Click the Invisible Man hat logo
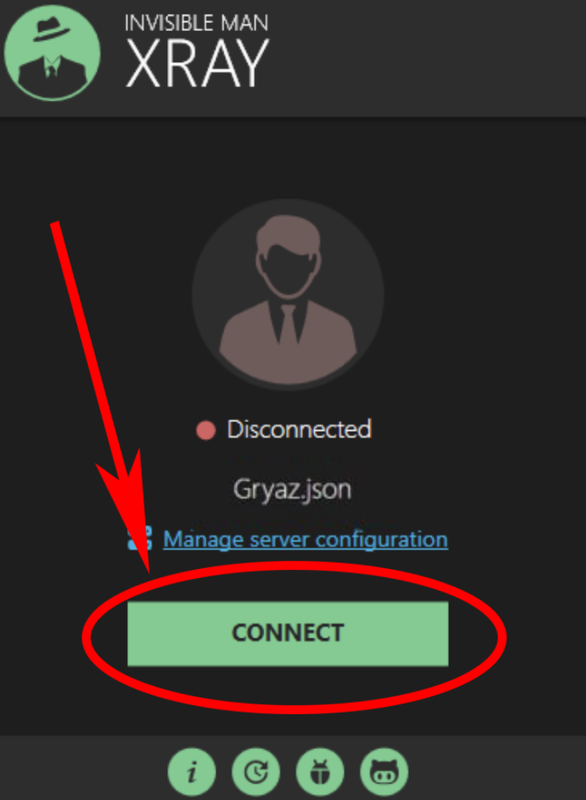This screenshot has height=800, width=586. (52, 52)
